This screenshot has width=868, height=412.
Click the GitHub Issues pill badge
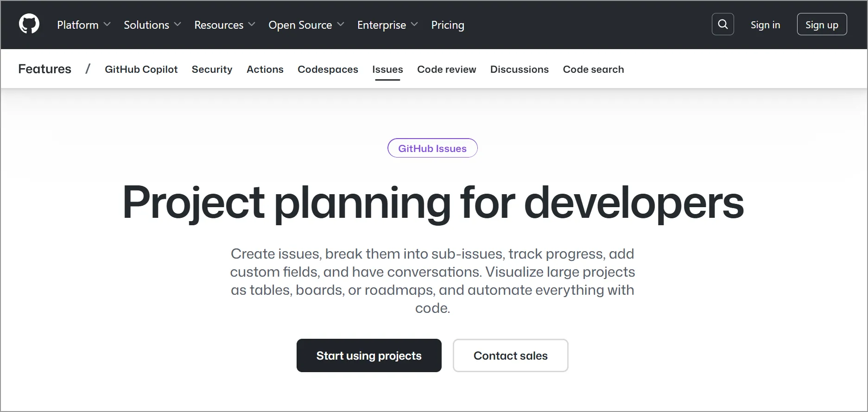tap(432, 148)
